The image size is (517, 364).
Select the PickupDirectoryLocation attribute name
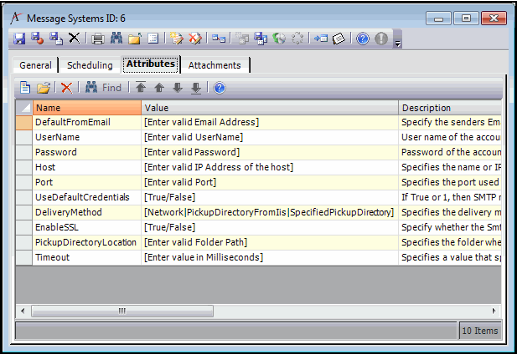click(87, 243)
